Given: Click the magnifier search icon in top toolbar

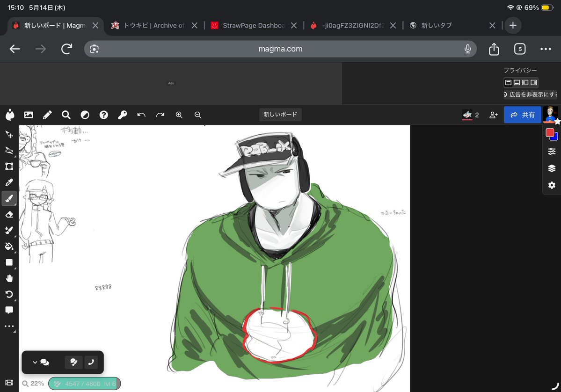Looking at the screenshot, I should point(66,115).
